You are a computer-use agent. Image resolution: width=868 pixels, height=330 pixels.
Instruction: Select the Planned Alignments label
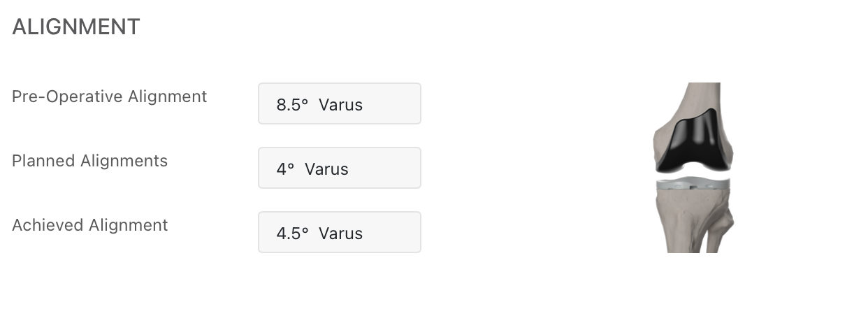(90, 161)
